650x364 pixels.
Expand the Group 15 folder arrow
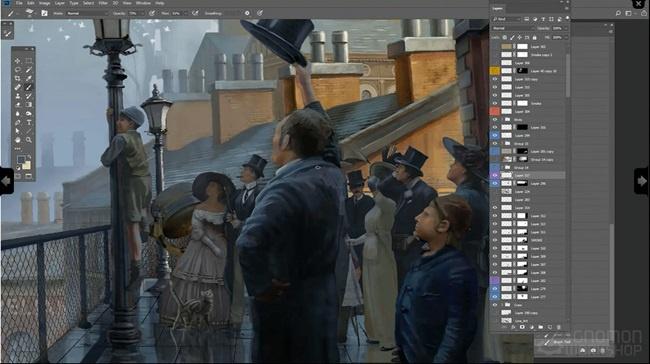pyautogui.click(x=502, y=143)
